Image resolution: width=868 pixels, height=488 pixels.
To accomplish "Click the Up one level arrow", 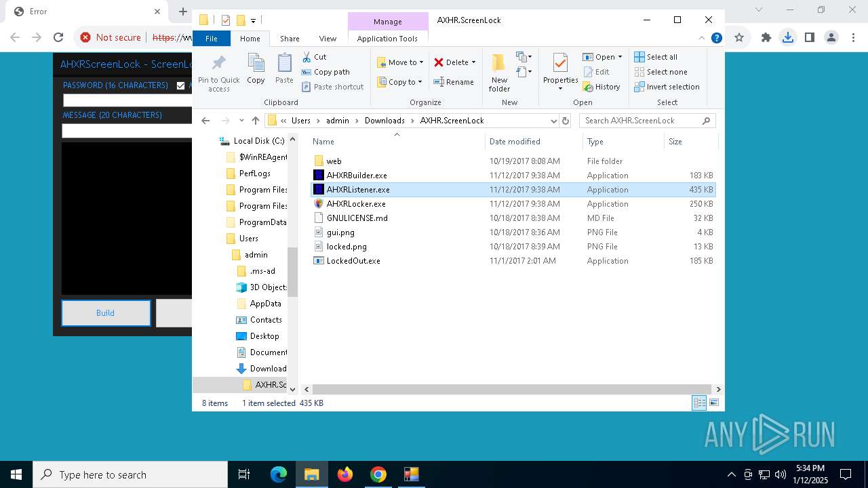I will point(256,121).
